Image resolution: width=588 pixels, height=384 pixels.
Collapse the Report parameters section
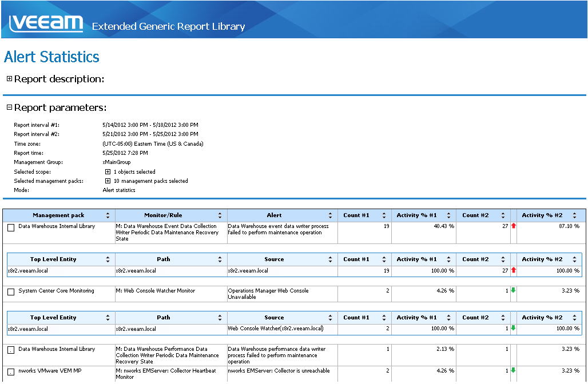(9, 107)
